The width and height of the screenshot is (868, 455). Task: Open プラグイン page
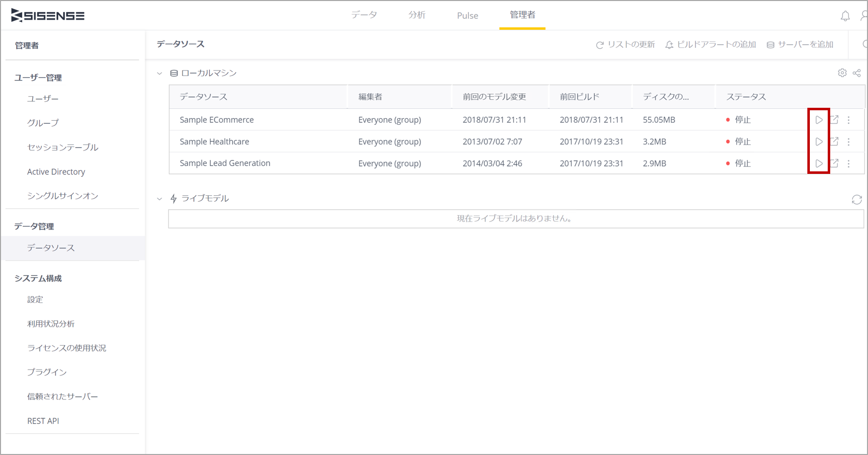coord(47,372)
